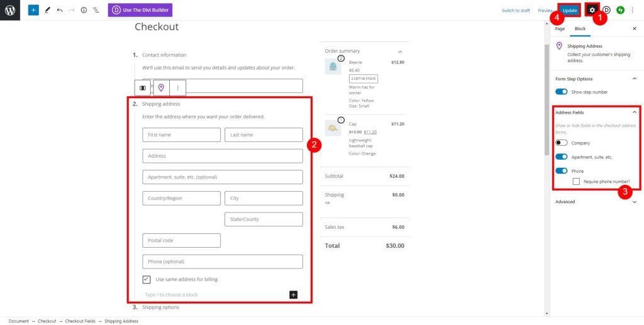Click Type / to choose a block placeholder
Screen dimensions: 644x325
pos(171,295)
